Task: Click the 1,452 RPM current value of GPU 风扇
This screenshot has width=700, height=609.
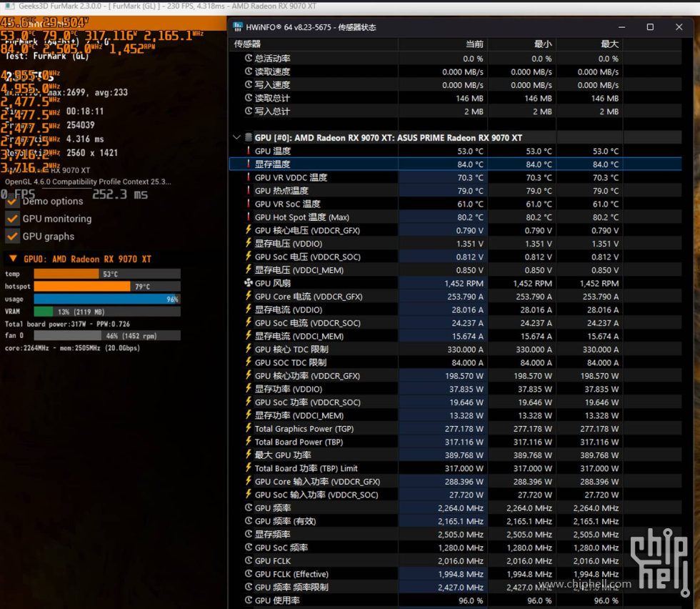Action: click(x=464, y=283)
